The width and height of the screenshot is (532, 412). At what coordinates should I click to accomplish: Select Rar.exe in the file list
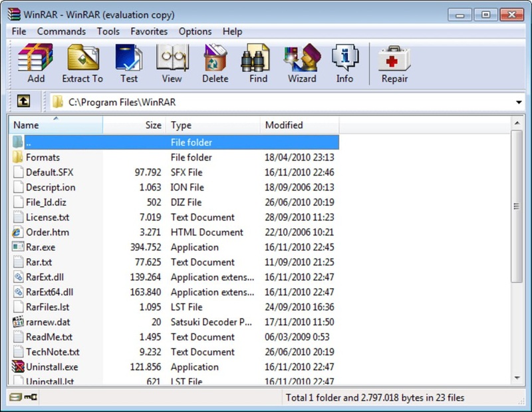click(40, 248)
